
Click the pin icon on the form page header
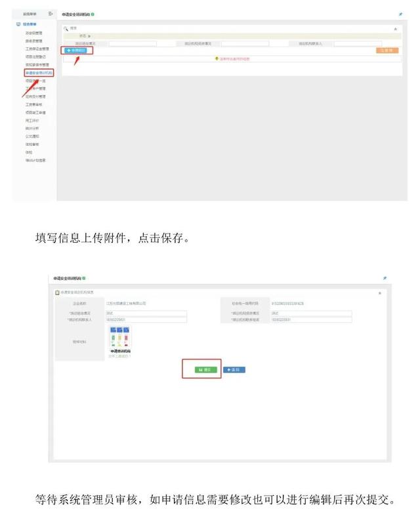tap(385, 278)
